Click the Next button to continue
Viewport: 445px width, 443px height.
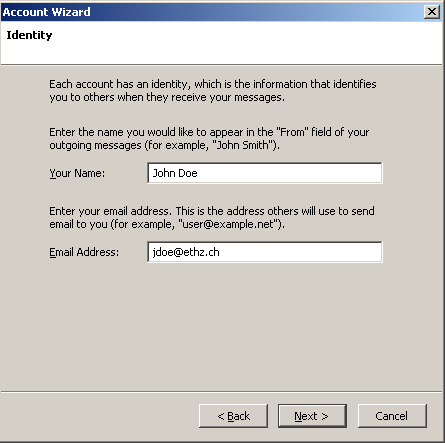pyautogui.click(x=312, y=416)
